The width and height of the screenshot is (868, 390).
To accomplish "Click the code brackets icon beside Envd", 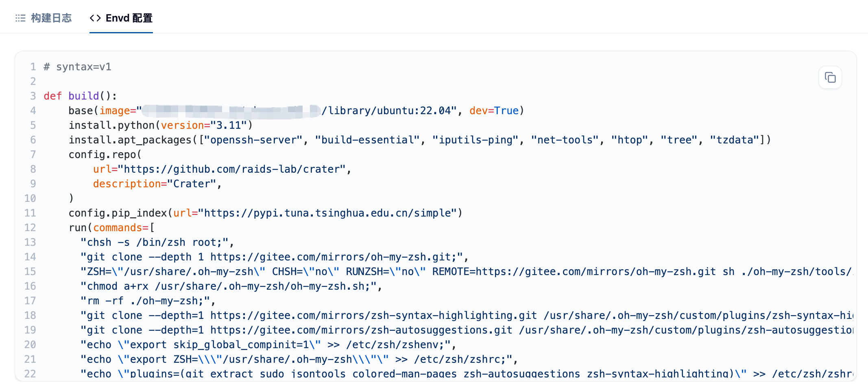I will 95,18.
